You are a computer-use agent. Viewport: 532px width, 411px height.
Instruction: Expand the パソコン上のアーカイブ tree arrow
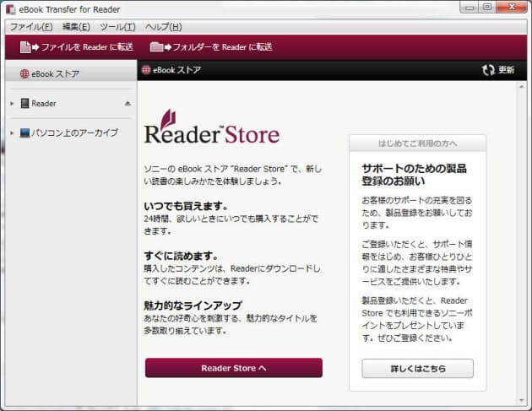tap(12, 132)
